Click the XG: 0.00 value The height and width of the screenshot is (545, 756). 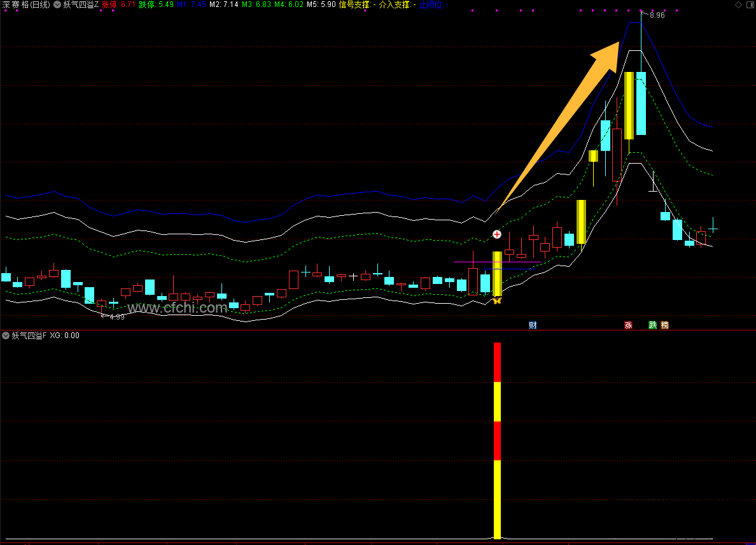(65, 335)
